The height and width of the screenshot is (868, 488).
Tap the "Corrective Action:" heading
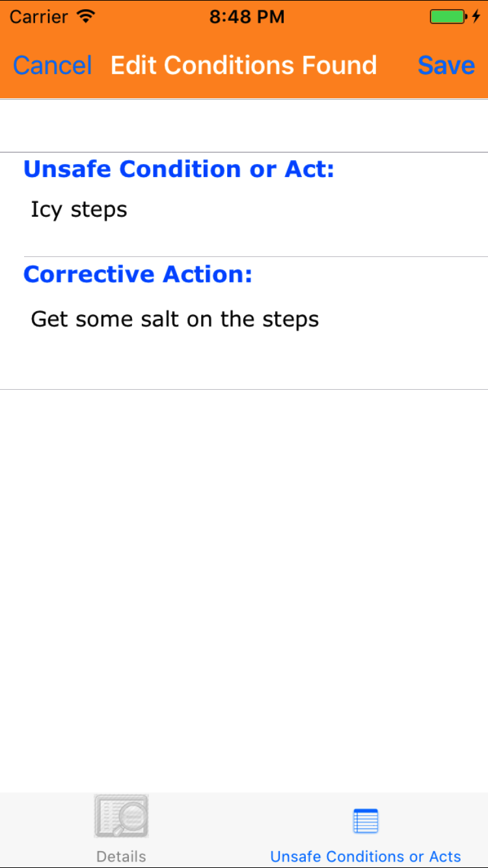click(x=138, y=275)
